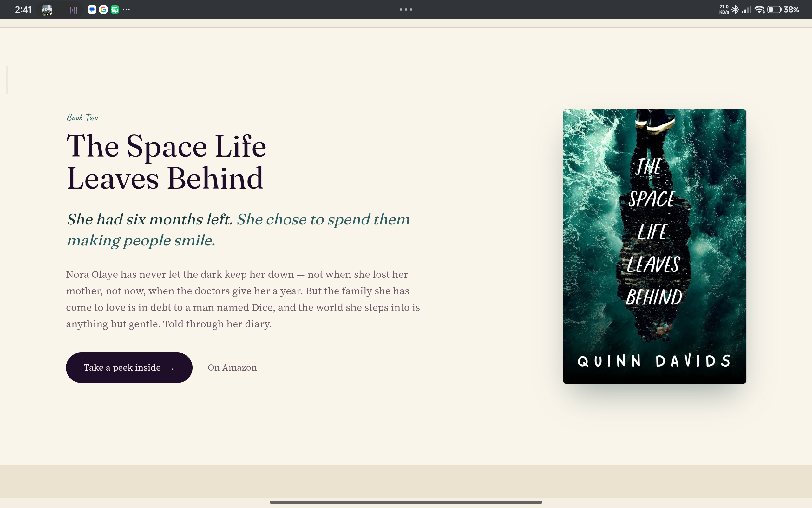This screenshot has height=508, width=812.
Task: Tap the Wi-Fi status icon
Action: 759,10
